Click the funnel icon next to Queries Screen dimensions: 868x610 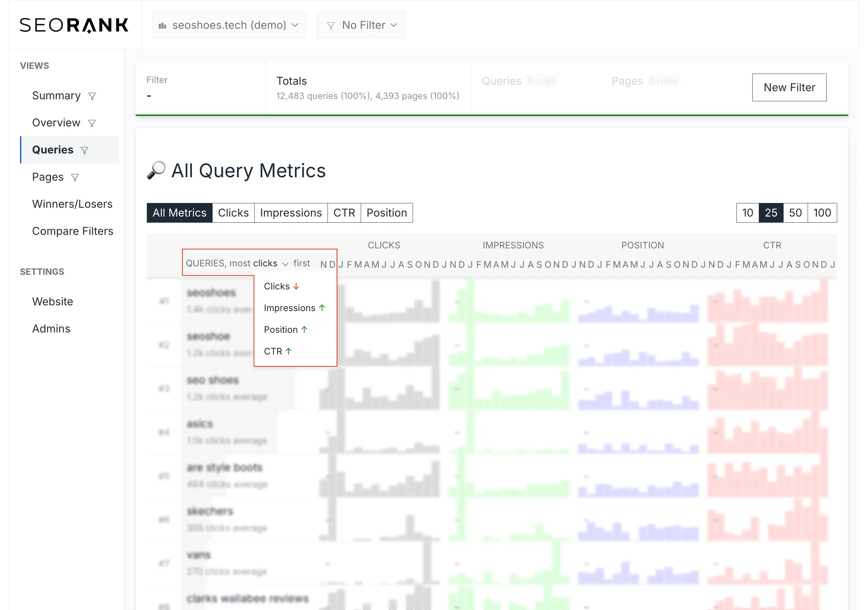(84, 150)
